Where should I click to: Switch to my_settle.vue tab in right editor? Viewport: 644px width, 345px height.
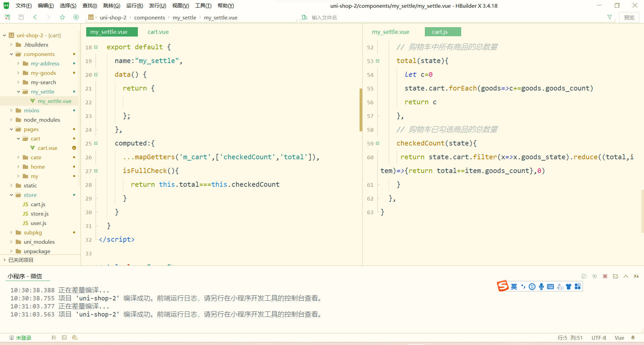pos(390,32)
